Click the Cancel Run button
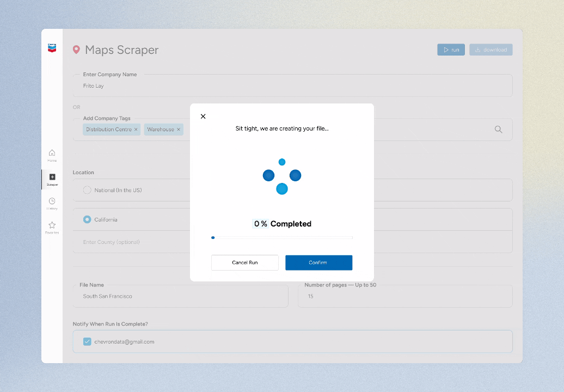Screen dimensions: 564x392 pyautogui.click(x=244, y=262)
